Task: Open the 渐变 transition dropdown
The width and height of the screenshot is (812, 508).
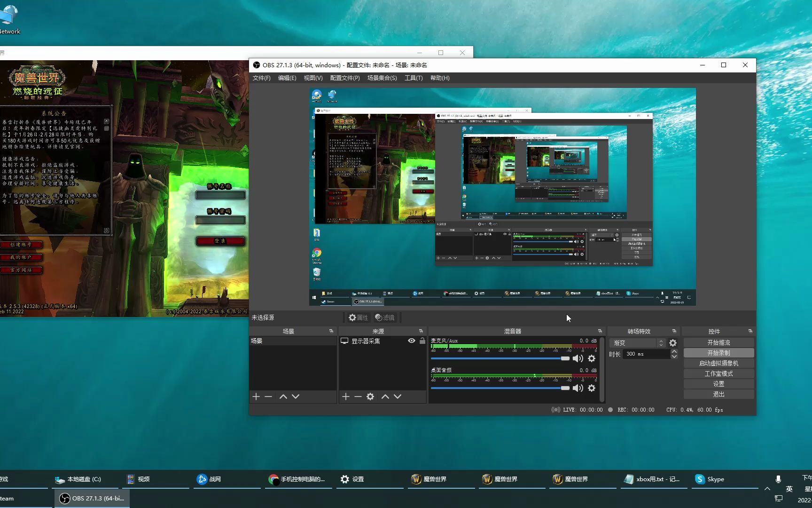Action: click(x=637, y=343)
